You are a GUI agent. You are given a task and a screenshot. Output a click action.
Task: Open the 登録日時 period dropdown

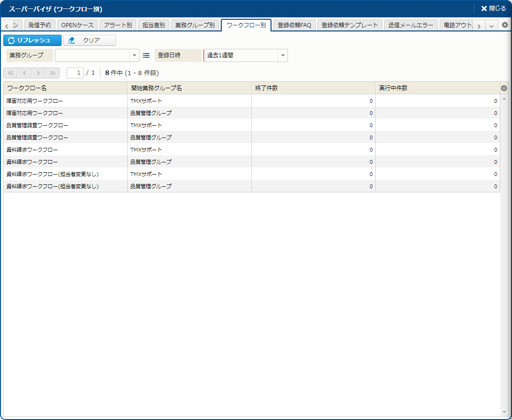(x=283, y=55)
